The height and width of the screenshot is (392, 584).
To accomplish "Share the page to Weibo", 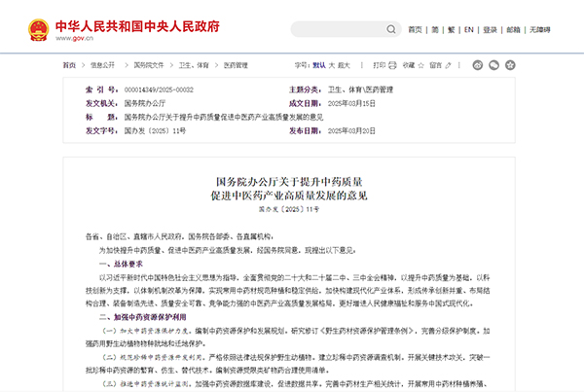I will pyautogui.click(x=479, y=65).
